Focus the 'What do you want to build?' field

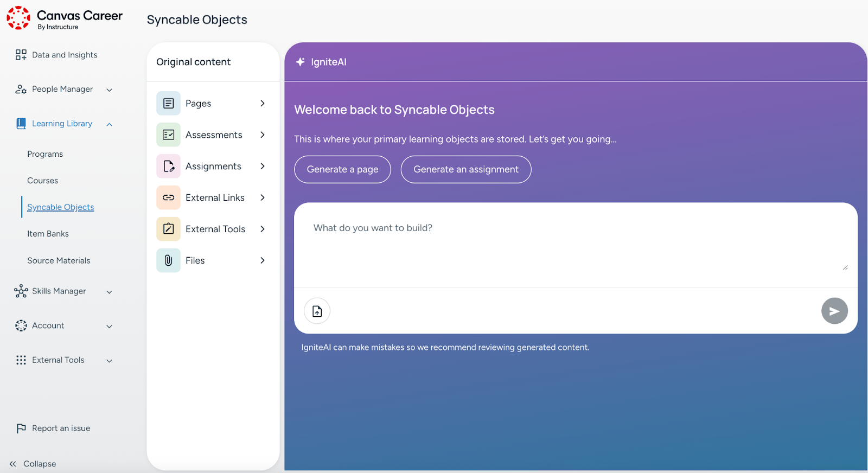[x=576, y=245]
